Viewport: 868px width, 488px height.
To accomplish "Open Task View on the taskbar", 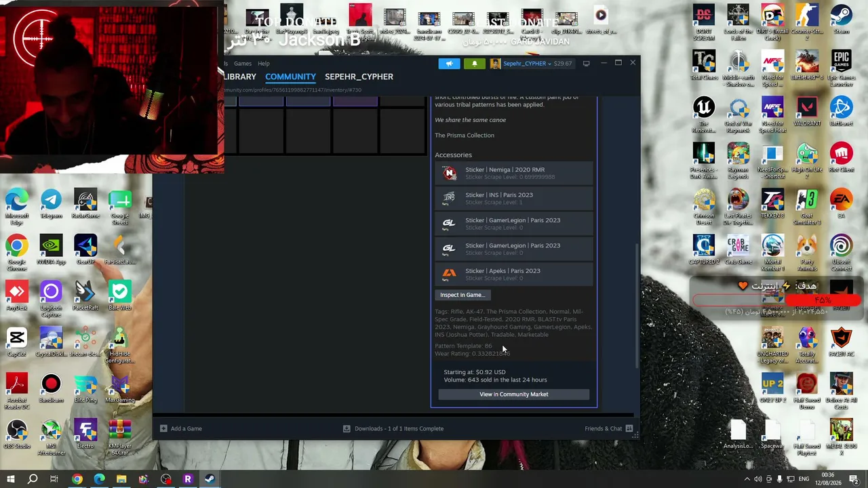I will tap(54, 479).
